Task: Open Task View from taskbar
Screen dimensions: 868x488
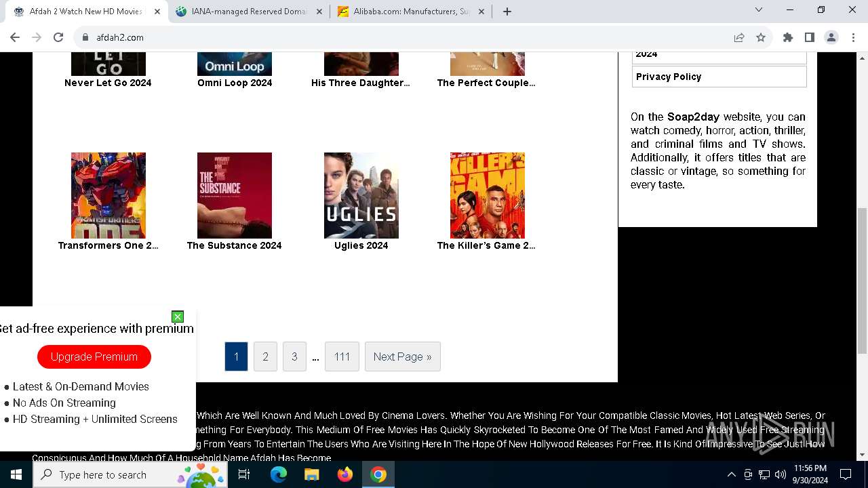Action: click(x=244, y=474)
